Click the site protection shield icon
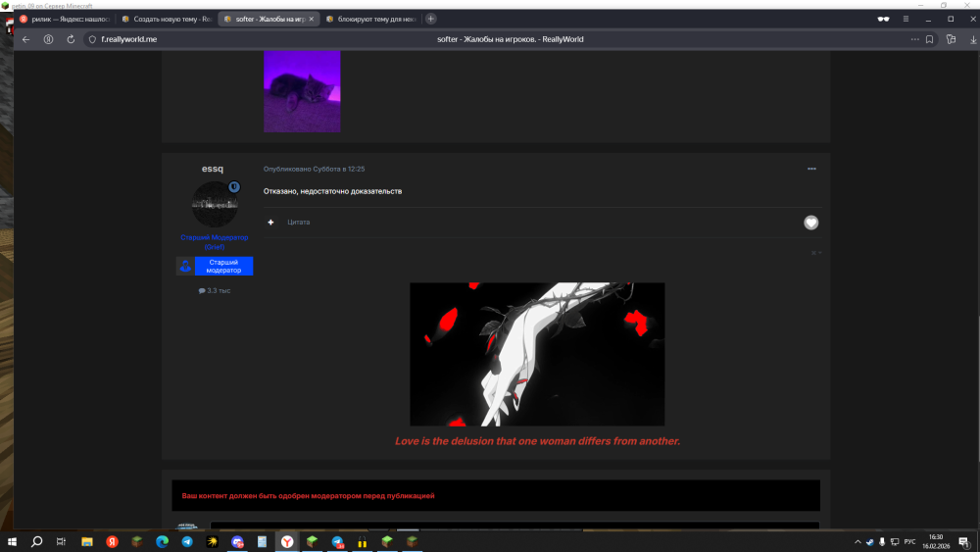This screenshot has height=552, width=980. 92,39
